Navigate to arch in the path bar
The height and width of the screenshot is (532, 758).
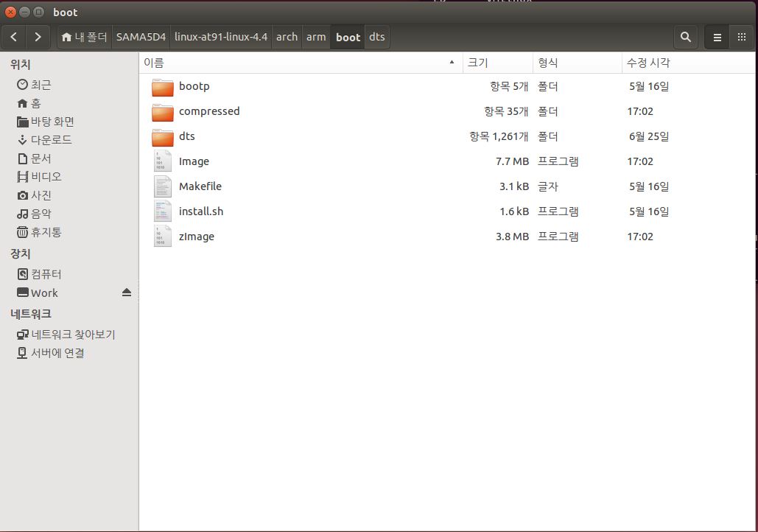click(x=287, y=37)
